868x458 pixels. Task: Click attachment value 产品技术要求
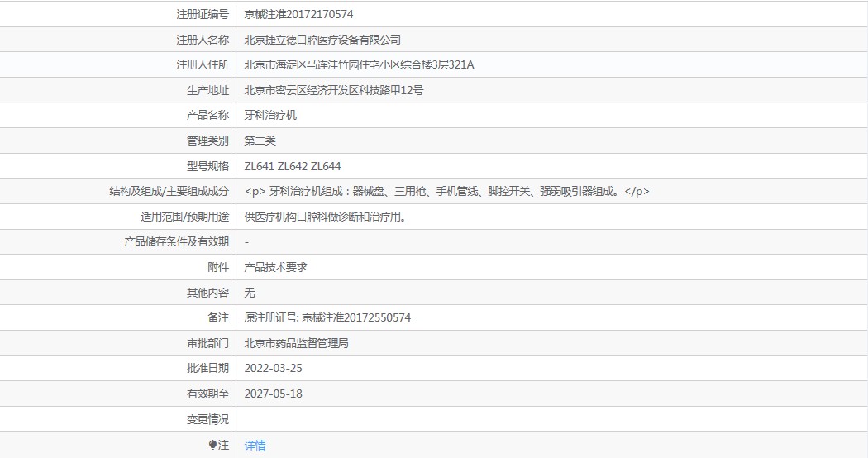tap(275, 267)
